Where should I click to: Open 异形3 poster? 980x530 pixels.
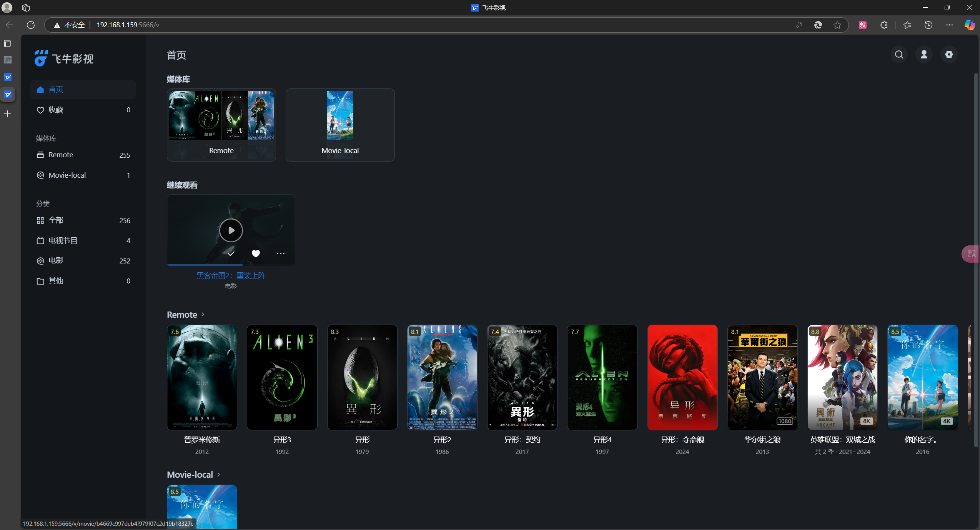(282, 377)
